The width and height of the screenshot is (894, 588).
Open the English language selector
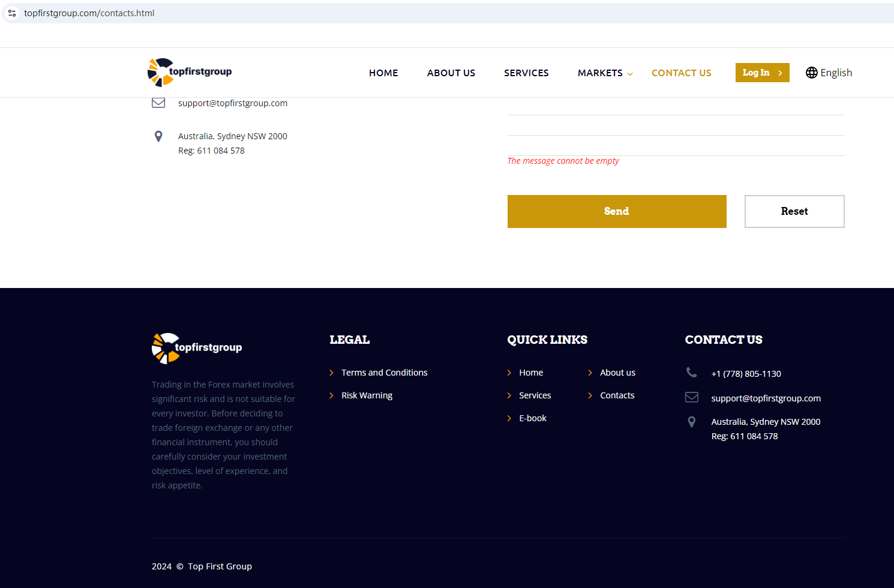pyautogui.click(x=829, y=73)
